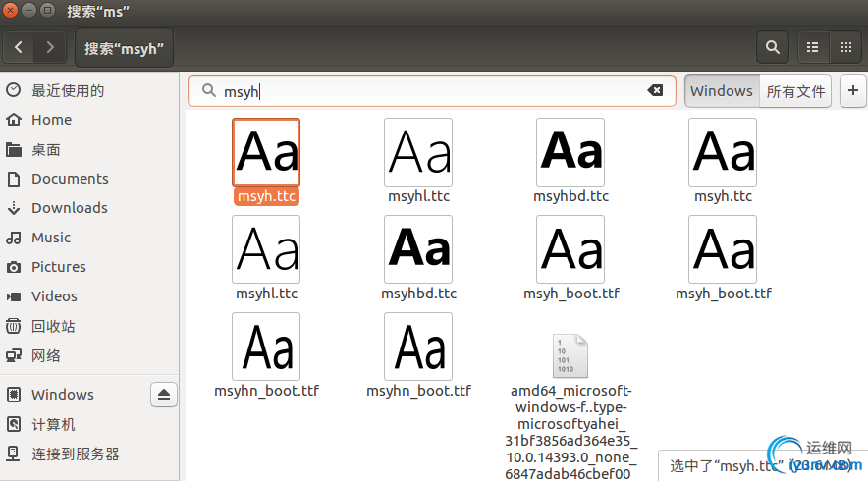Focus the msyh search field
This screenshot has width=868, height=481.
click(x=432, y=90)
